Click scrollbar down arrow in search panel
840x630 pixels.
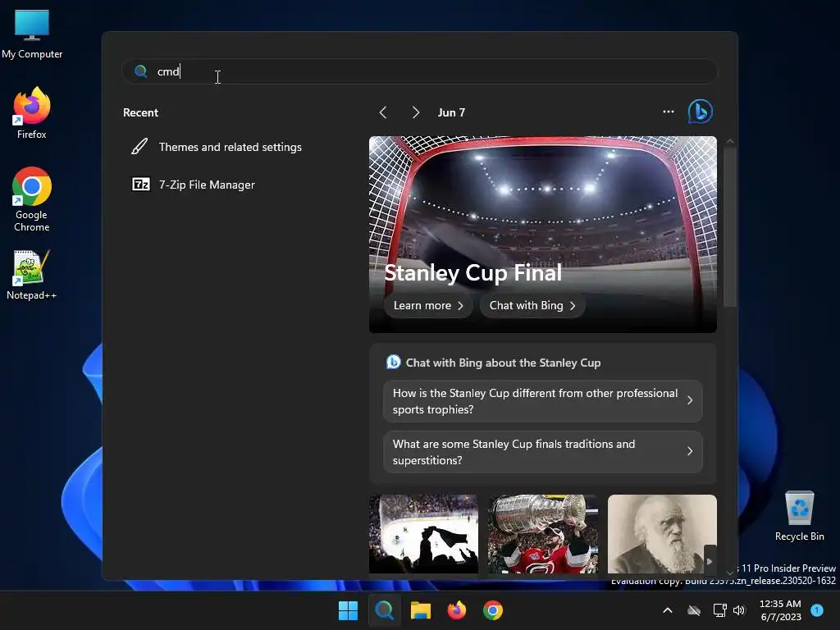(x=729, y=573)
